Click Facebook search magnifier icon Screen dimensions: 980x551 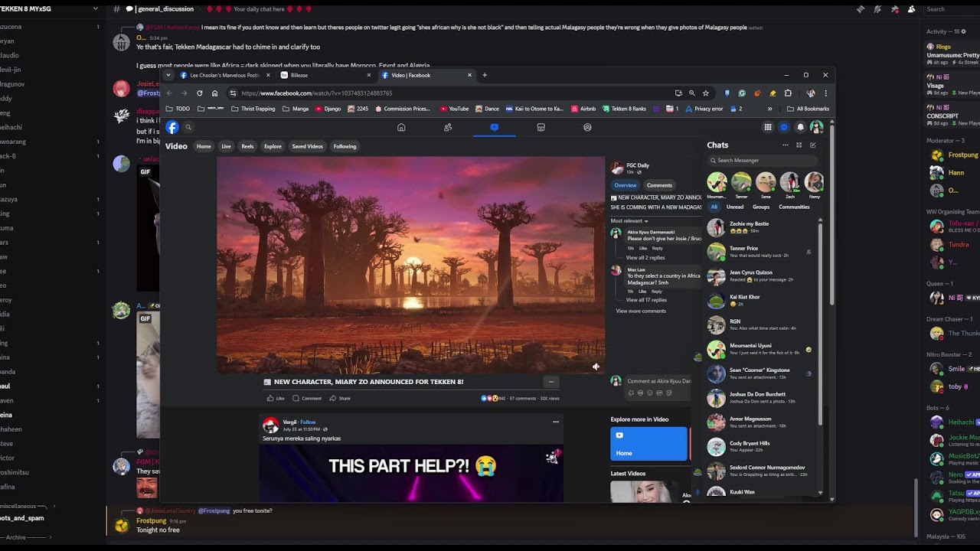188,128
